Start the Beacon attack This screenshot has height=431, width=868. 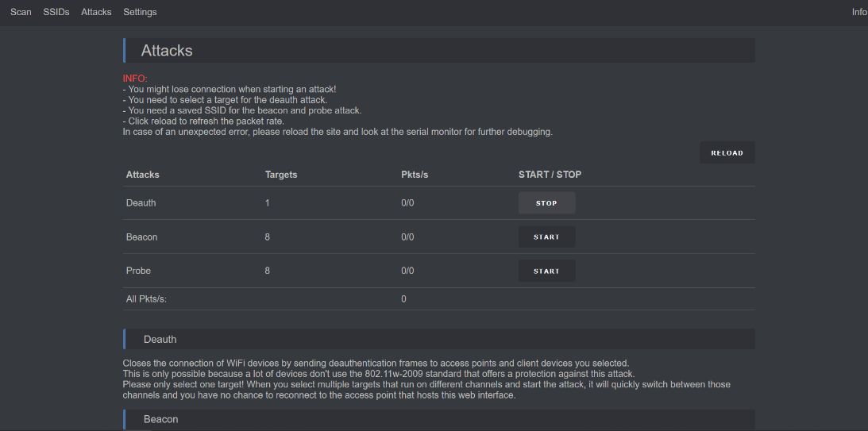(x=546, y=237)
